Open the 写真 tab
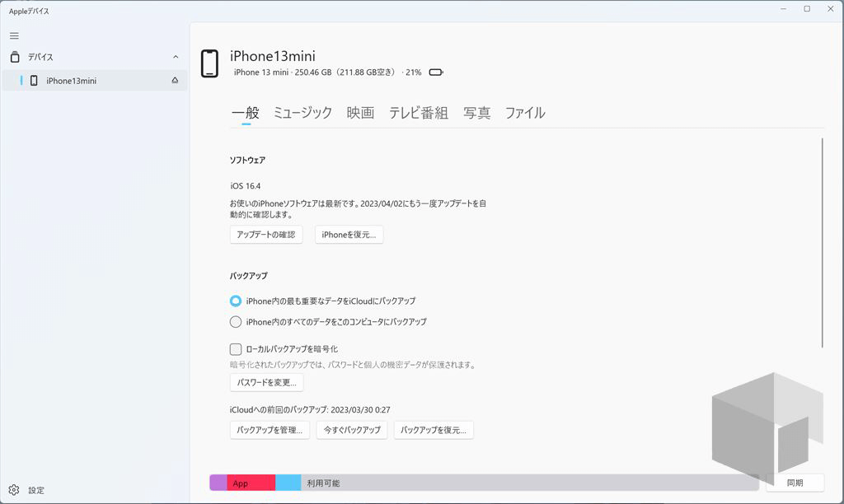The height and width of the screenshot is (504, 844). point(476,113)
